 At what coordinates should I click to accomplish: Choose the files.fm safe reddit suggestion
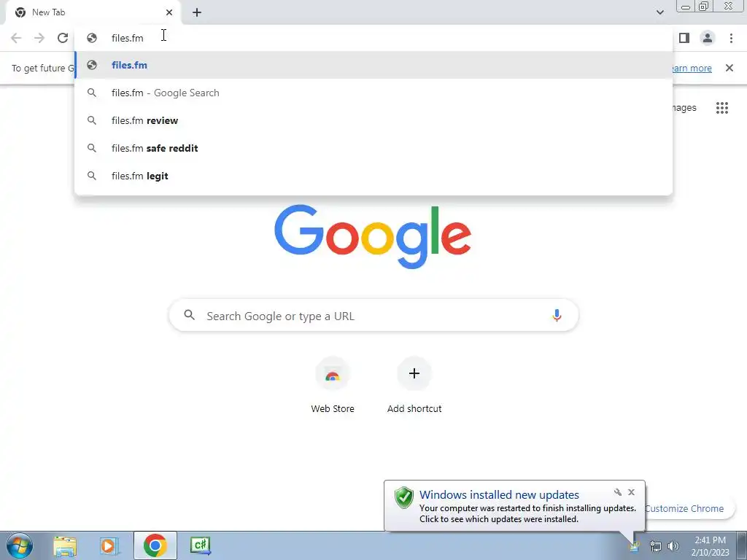(373, 148)
